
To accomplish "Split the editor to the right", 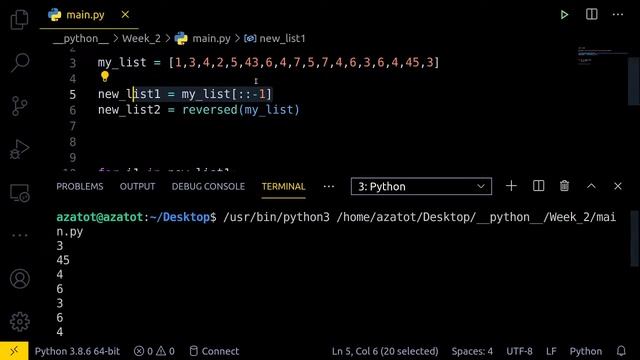I will (x=591, y=14).
